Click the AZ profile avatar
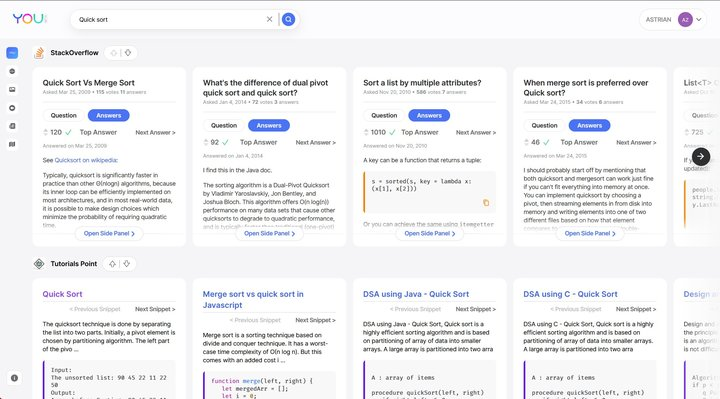This screenshot has width=720, height=399. tap(685, 20)
